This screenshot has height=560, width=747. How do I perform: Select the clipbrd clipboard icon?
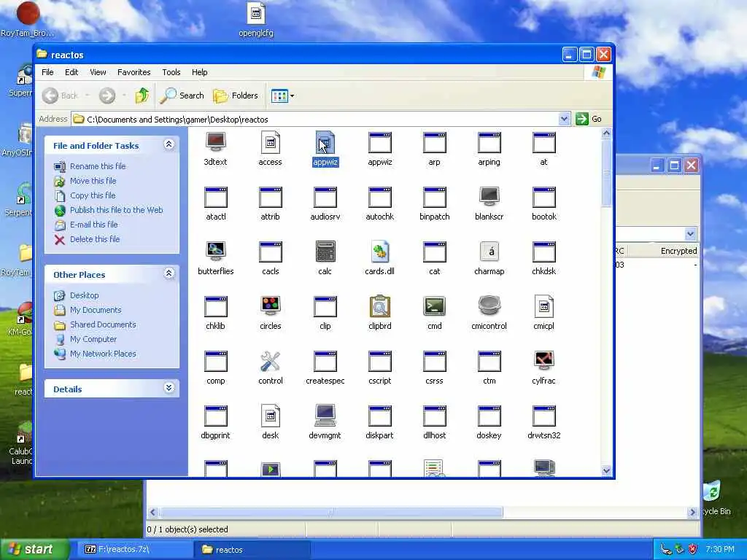(379, 306)
